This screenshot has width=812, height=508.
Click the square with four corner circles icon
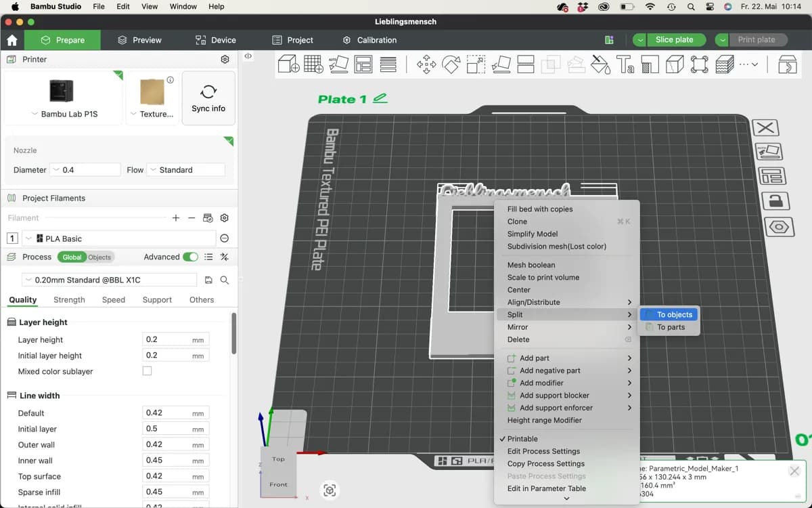point(700,64)
